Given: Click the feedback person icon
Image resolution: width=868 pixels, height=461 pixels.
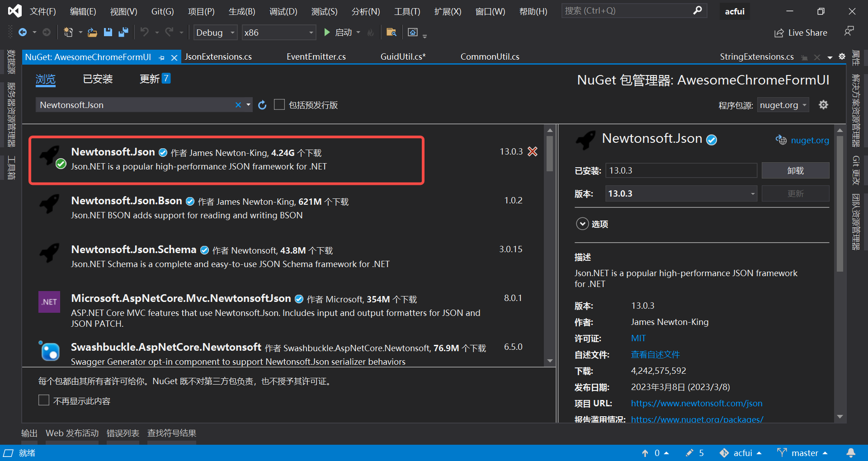Looking at the screenshot, I should coord(849,31).
